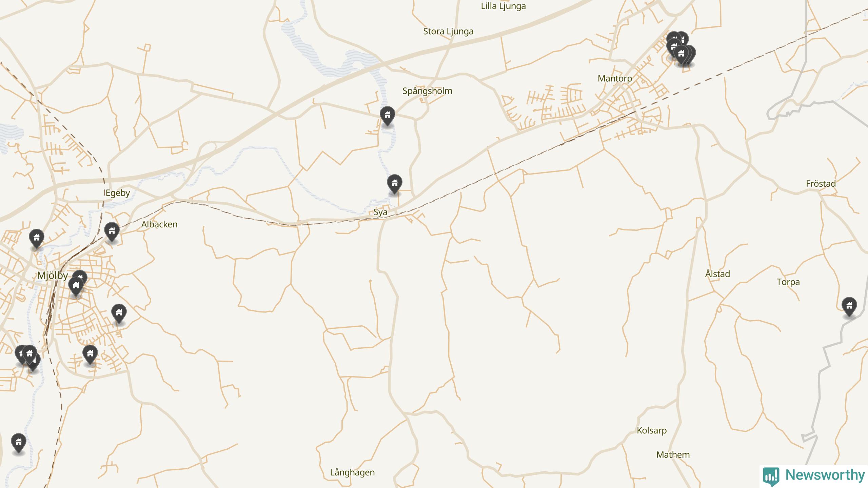The image size is (868, 488).
Task: Click the house marker near Spångsholm
Action: click(387, 116)
